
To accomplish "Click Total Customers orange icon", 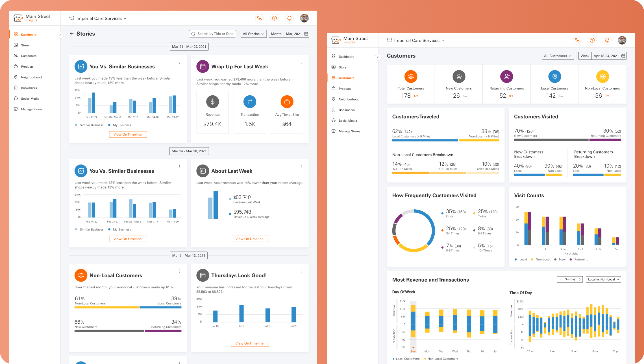I will [x=411, y=76].
